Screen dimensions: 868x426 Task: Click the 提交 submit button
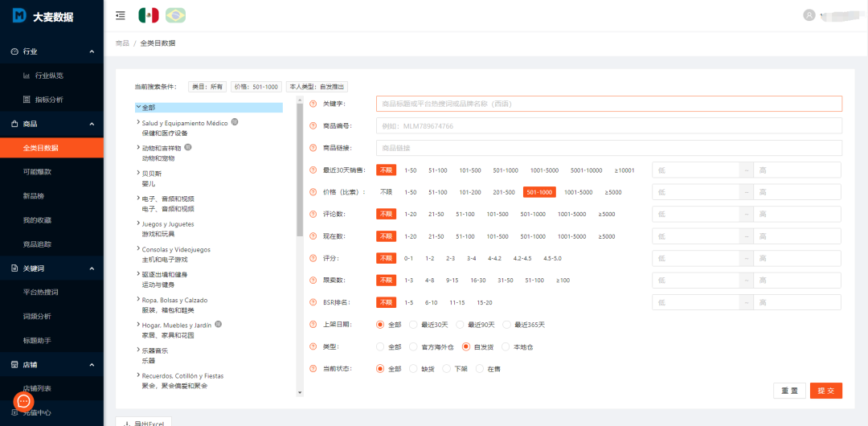pos(825,390)
